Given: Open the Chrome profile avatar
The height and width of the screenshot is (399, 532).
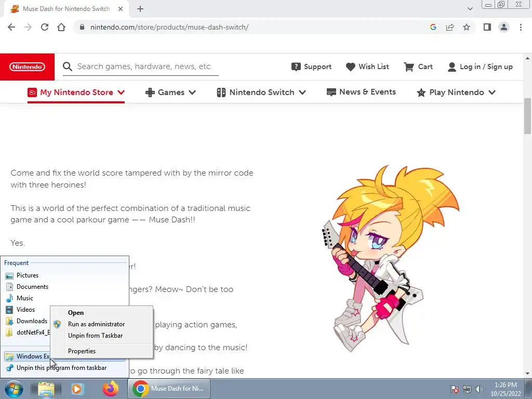Looking at the screenshot, I should click(504, 27).
